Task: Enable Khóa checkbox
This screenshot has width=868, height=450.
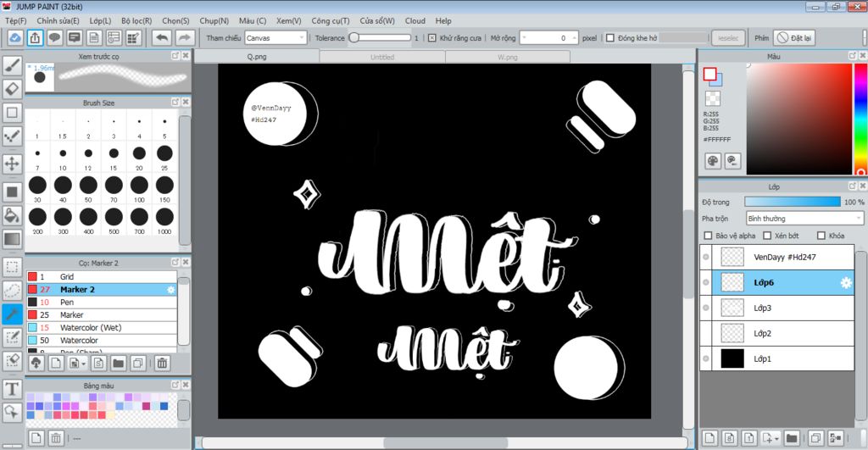Action: (x=821, y=236)
